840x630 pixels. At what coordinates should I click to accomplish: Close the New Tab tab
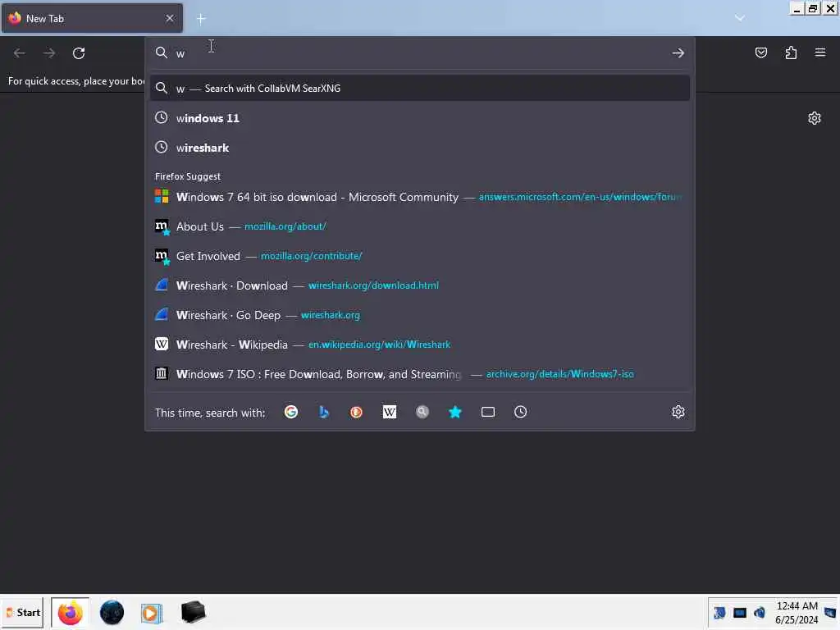(170, 18)
